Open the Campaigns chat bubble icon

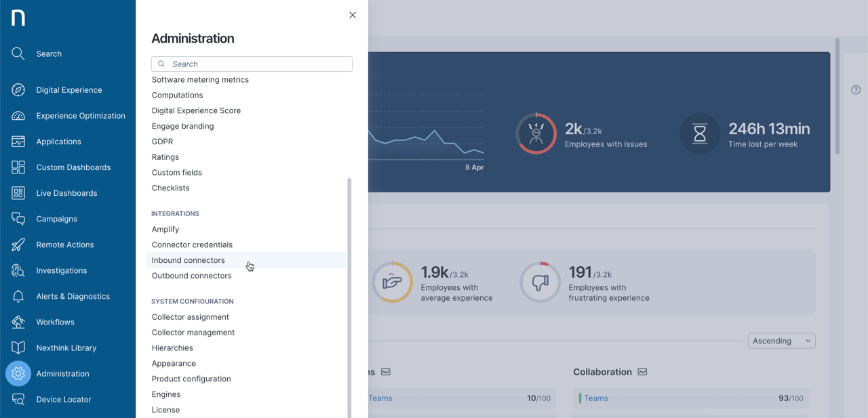18,219
